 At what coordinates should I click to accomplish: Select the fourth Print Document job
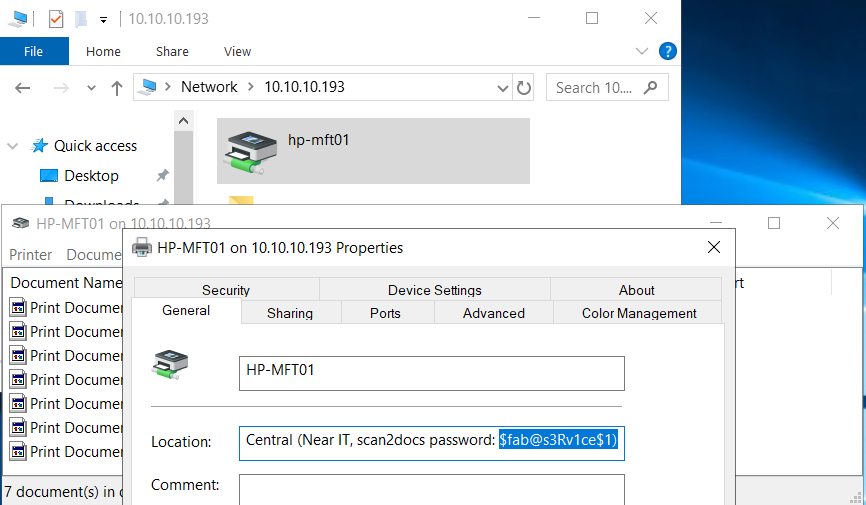click(x=66, y=380)
